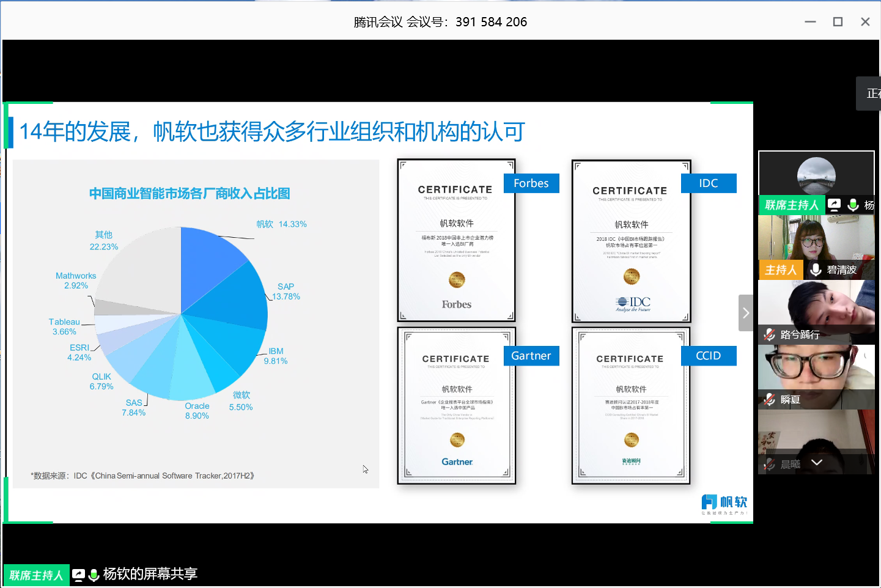Screen dimensions: 881x588
Task: Select the IDC certificate thumbnail
Action: point(631,241)
